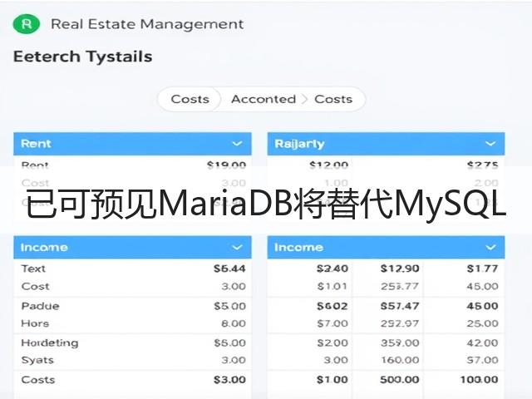Click the $3.00 value in Costs row
532x399 pixels.
tap(229, 380)
